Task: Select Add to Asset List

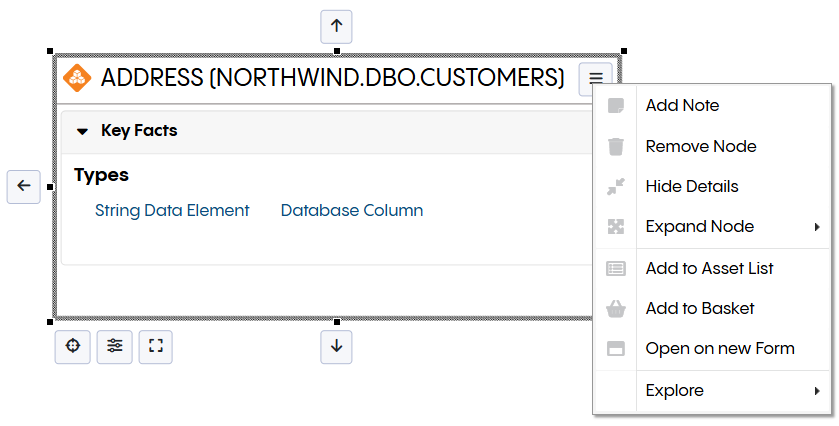Action: tap(712, 268)
